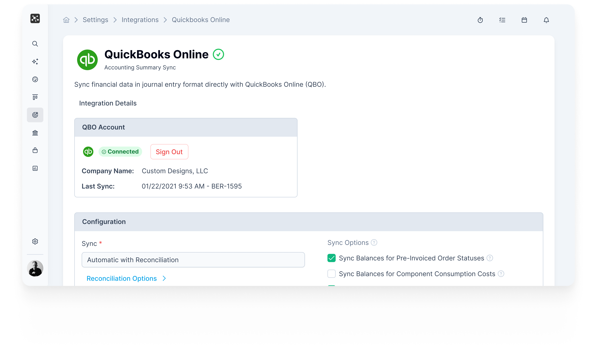597x364 pixels.
Task: Open the calendar icon in top bar
Action: coord(524,20)
